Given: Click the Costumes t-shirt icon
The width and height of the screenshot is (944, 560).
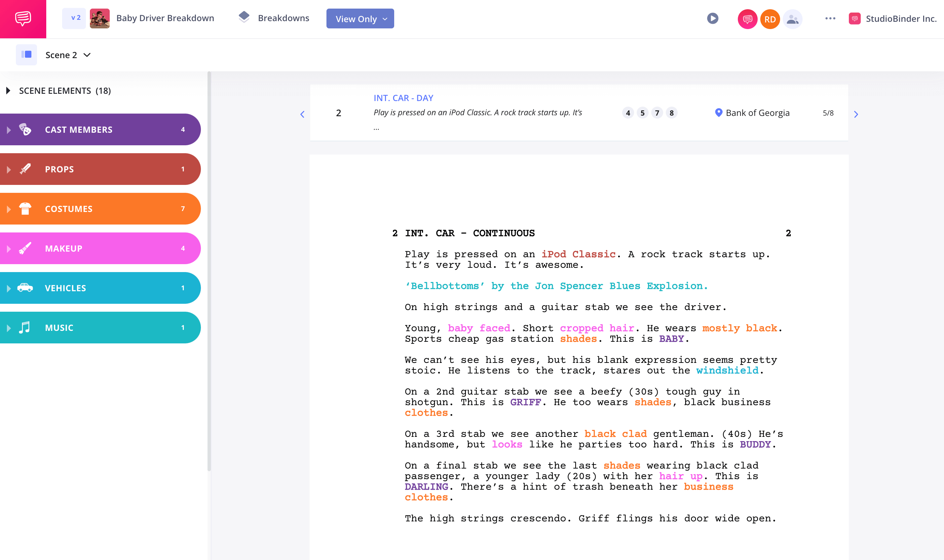Looking at the screenshot, I should 25,209.
